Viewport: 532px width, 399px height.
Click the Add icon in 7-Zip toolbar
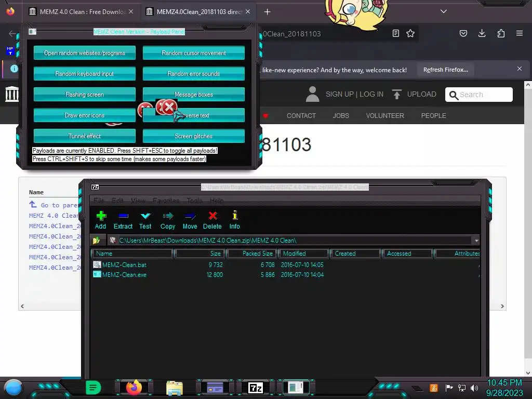click(101, 216)
